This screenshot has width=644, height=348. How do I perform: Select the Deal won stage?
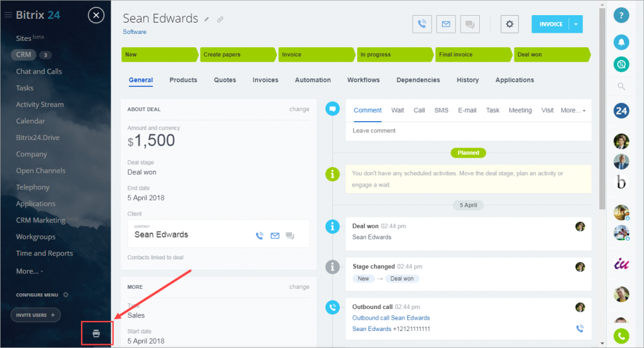[x=552, y=55]
